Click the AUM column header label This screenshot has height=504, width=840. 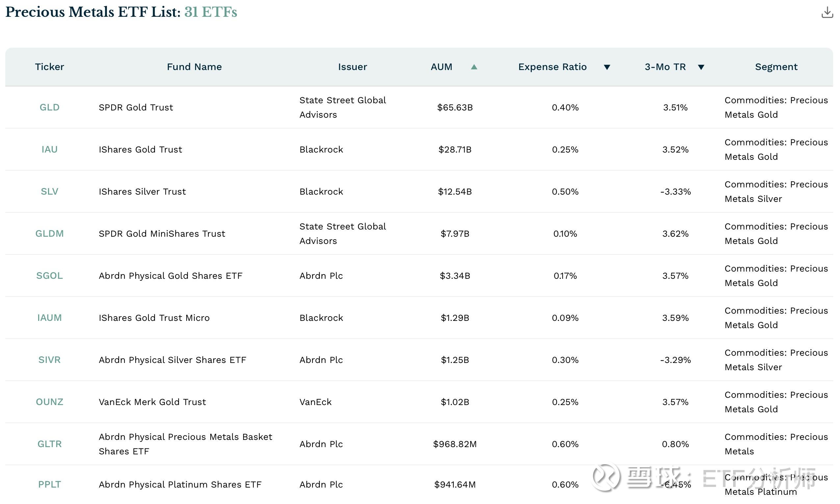(442, 67)
